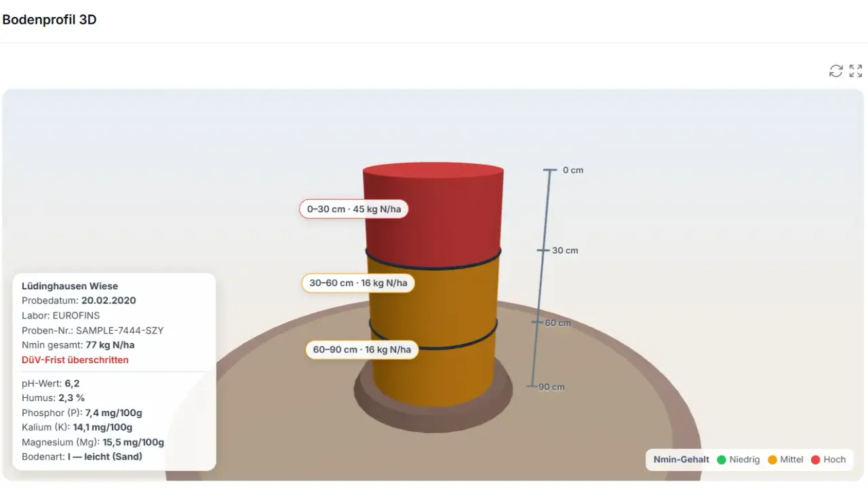Screen dimensions: 868x488
Task: Click the 0 cm depth scale label
Action: 573,170
